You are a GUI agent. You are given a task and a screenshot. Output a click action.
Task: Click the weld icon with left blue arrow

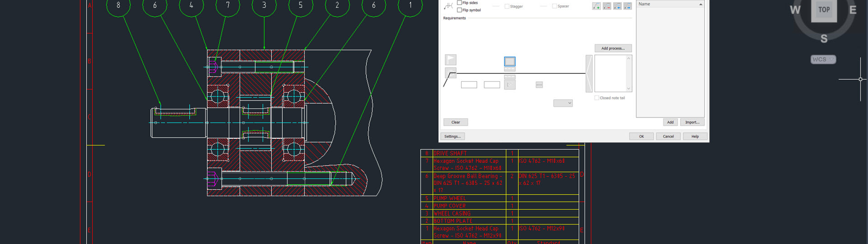pyautogui.click(x=617, y=6)
